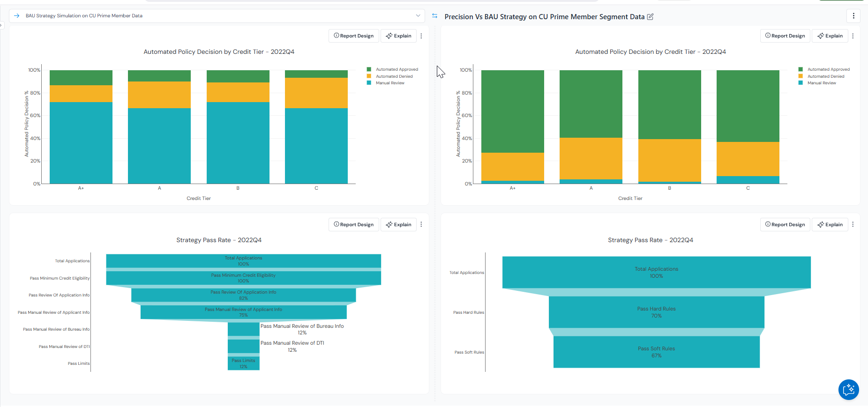The width and height of the screenshot is (868, 407).
Task: Open the AI assistant chat bubble
Action: tap(848, 389)
